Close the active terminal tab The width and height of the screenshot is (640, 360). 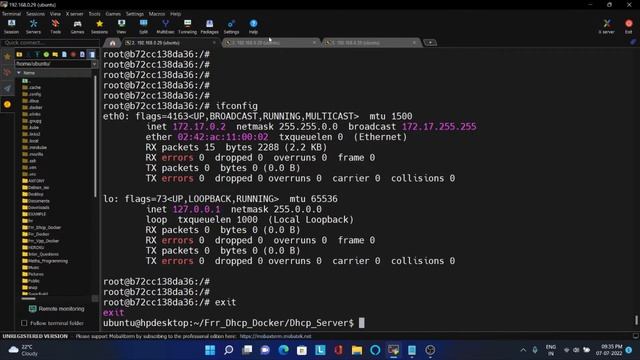214,43
